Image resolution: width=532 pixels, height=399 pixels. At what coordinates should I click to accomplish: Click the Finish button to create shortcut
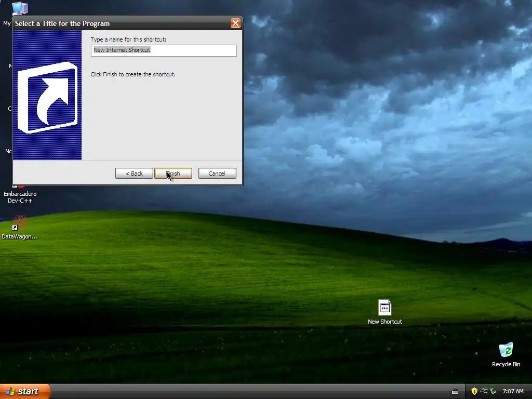tap(173, 174)
